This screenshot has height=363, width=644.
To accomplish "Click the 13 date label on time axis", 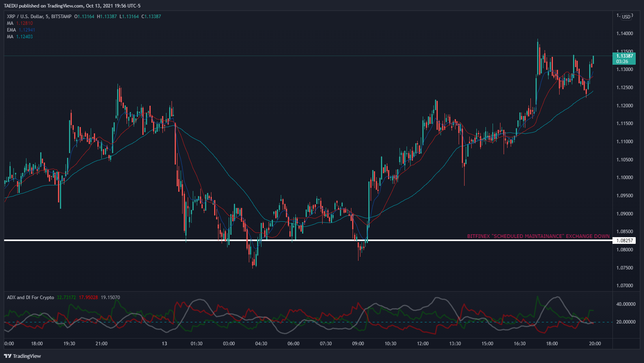I will 164,344.
